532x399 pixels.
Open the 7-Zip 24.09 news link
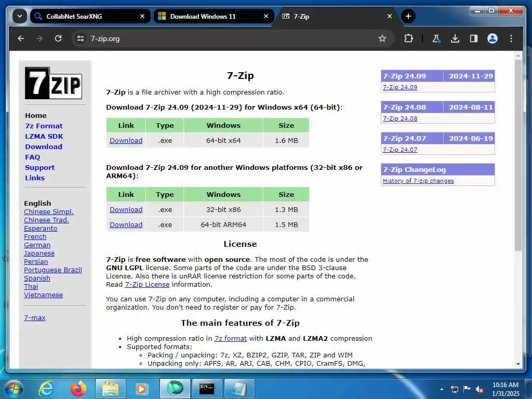(400, 87)
